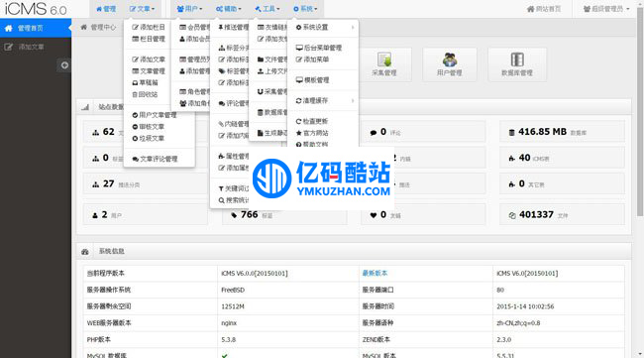Click the large 采集管理 shortcut tile
Screen dimensions: 644x358
(384, 64)
